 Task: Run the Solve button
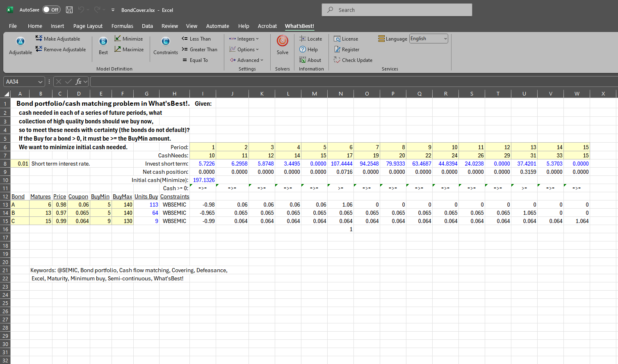pos(283,45)
